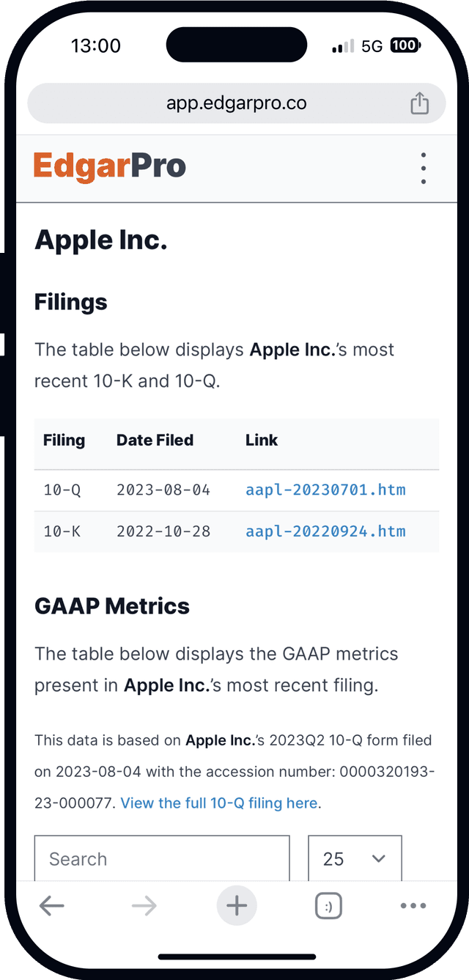Screen dimensions: 469x980
Task: Open the browser tab switcher icon
Action: (x=328, y=906)
